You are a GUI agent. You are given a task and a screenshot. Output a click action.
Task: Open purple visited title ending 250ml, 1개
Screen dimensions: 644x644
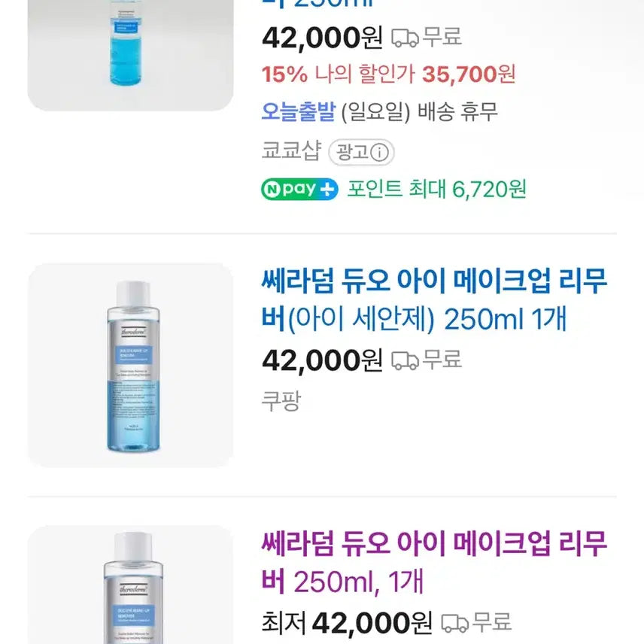tap(434, 561)
